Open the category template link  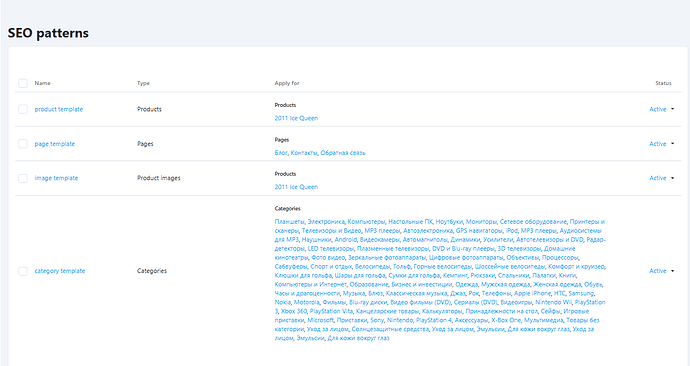coord(60,271)
